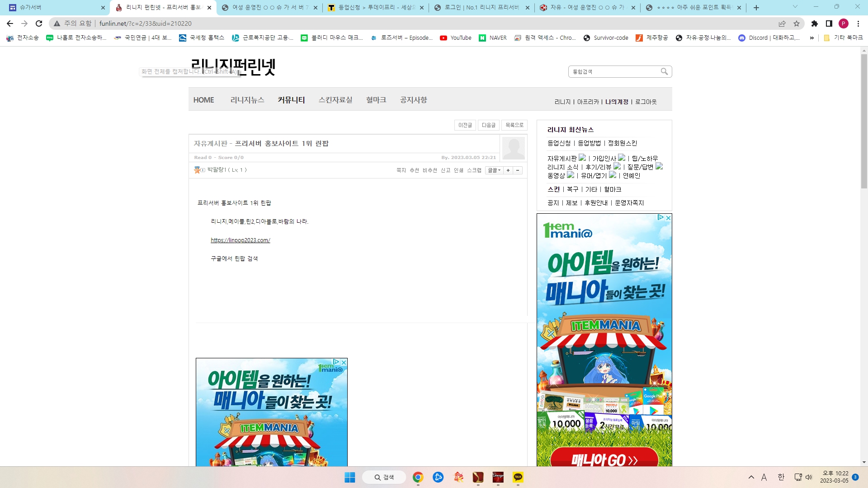Click the 신고 report link
The width and height of the screenshot is (868, 488).
click(446, 170)
